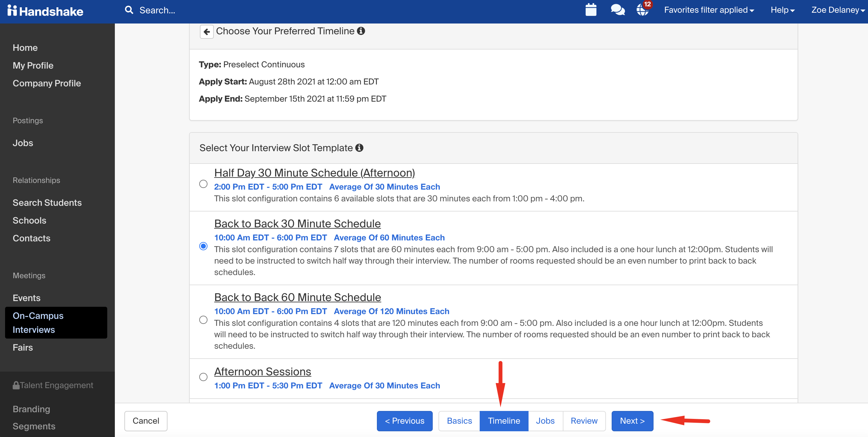Screen dimensions: 868x437
Task: Go to Home in sidebar
Action: coord(25,48)
